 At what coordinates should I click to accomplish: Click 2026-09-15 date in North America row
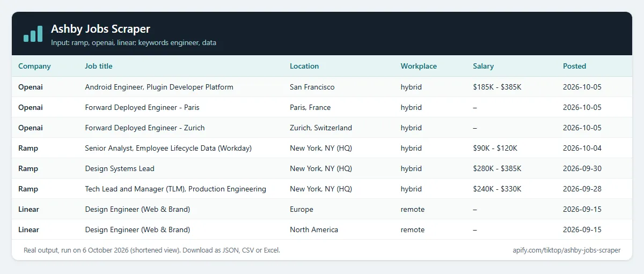582,229
